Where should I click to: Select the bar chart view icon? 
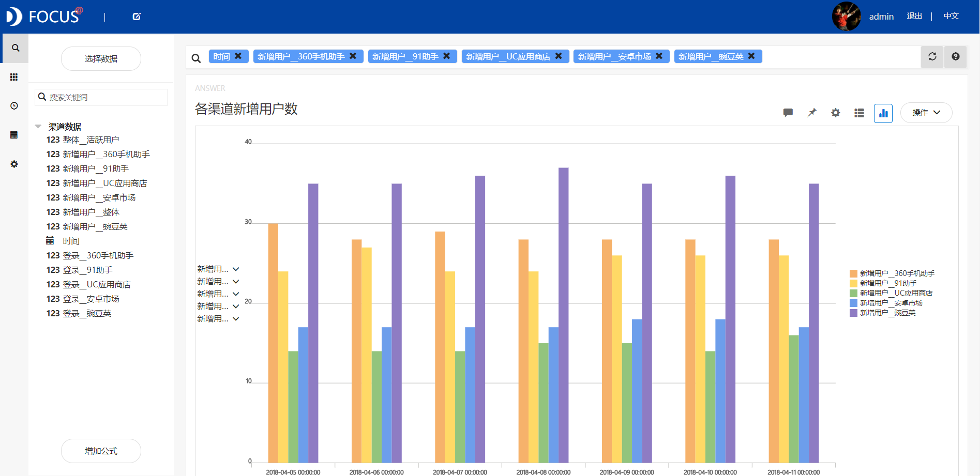(x=883, y=113)
